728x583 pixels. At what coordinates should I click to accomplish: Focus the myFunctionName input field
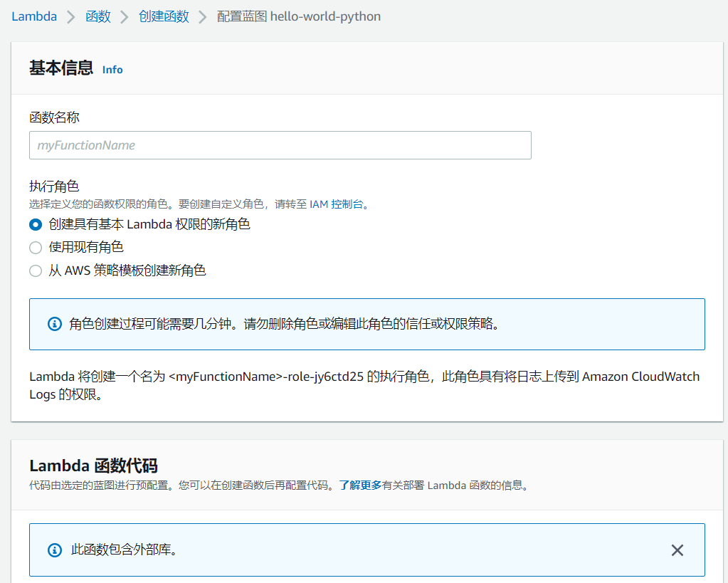(x=280, y=145)
